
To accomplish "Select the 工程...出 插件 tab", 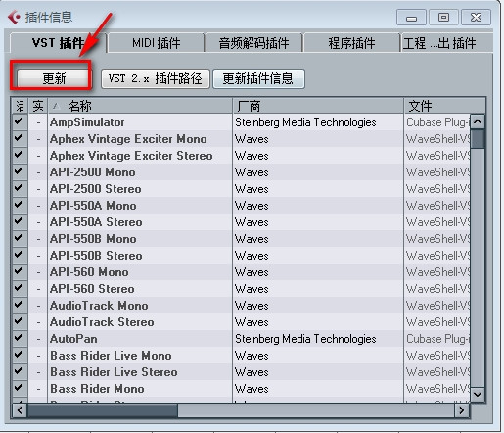I will 446,43.
